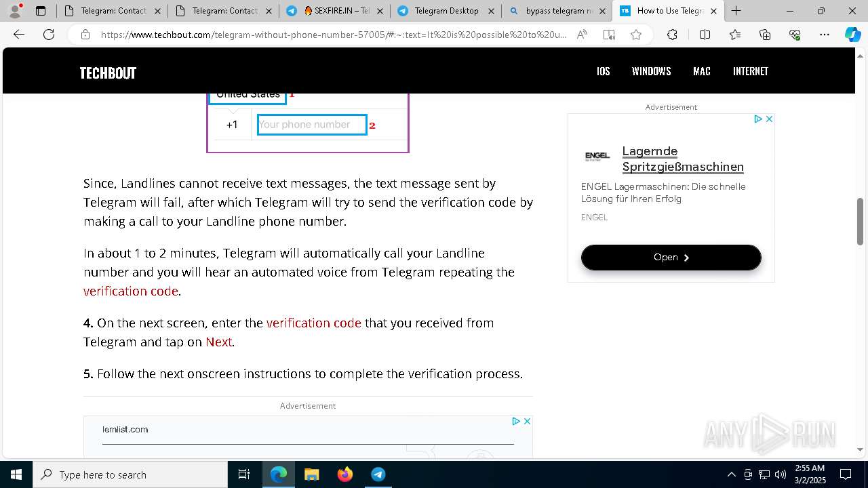868x488 pixels.
Task: Open File Explorer from the taskbar
Action: (311, 474)
